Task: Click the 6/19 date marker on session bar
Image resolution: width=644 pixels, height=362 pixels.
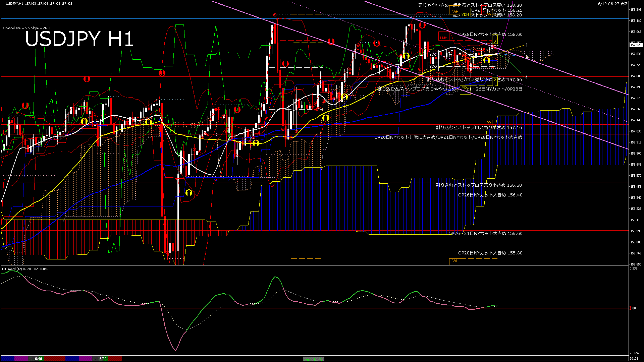Action: pos(39,359)
